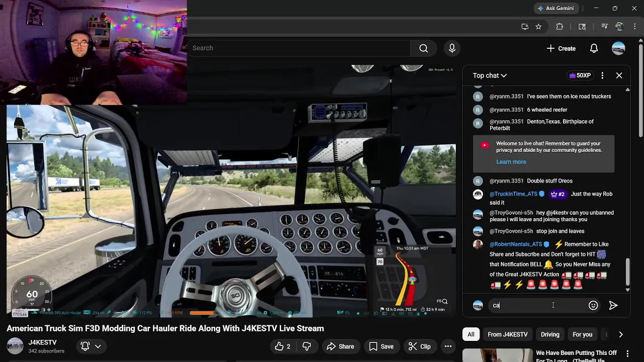Clip the video

420,346
